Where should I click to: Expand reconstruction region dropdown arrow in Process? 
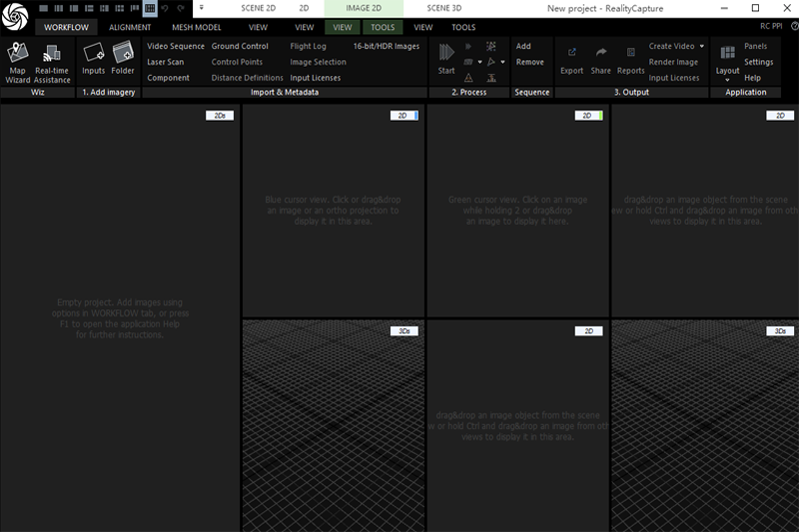pyautogui.click(x=479, y=62)
